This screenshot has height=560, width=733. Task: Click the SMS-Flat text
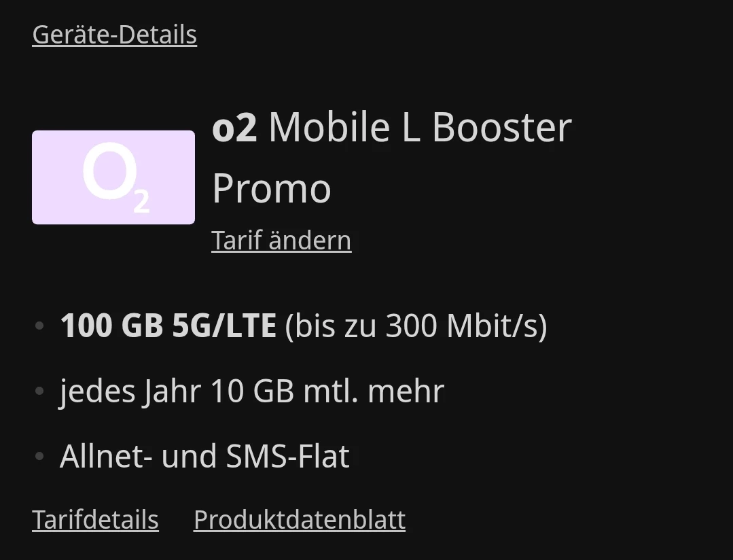click(287, 457)
